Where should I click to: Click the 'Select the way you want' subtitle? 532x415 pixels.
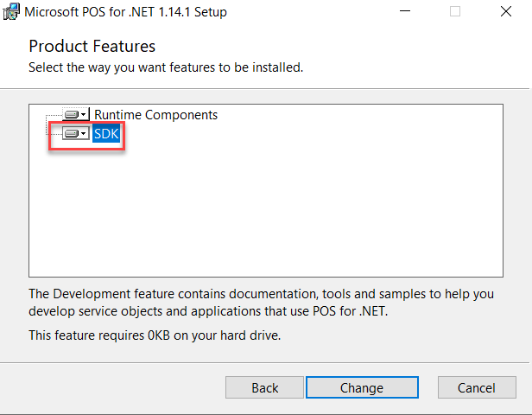point(166,67)
